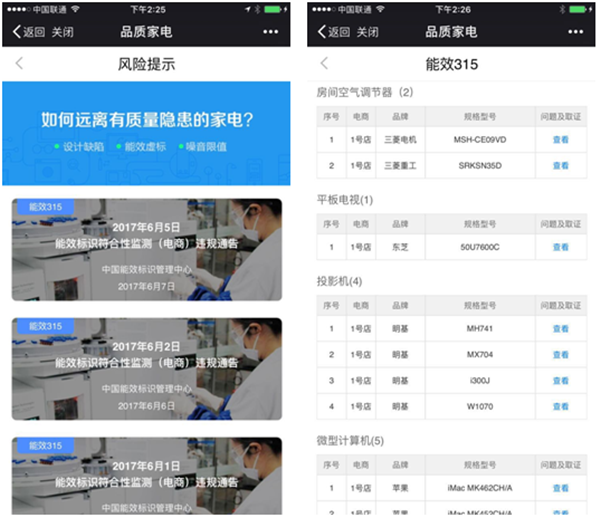Image resolution: width=600 pixels, height=517 pixels.
Task: Tap 返回 back arrow in right phone header
Action: point(334,32)
